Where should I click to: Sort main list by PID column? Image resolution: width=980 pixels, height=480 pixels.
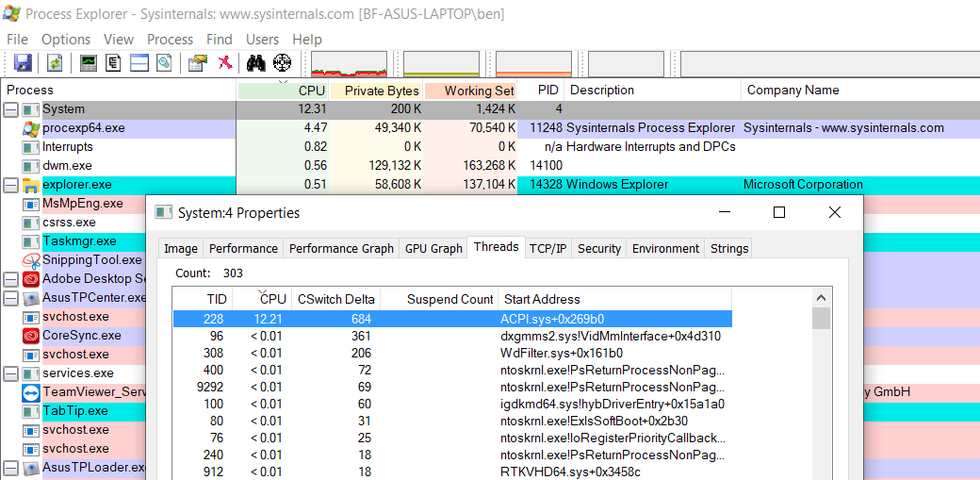pyautogui.click(x=541, y=91)
